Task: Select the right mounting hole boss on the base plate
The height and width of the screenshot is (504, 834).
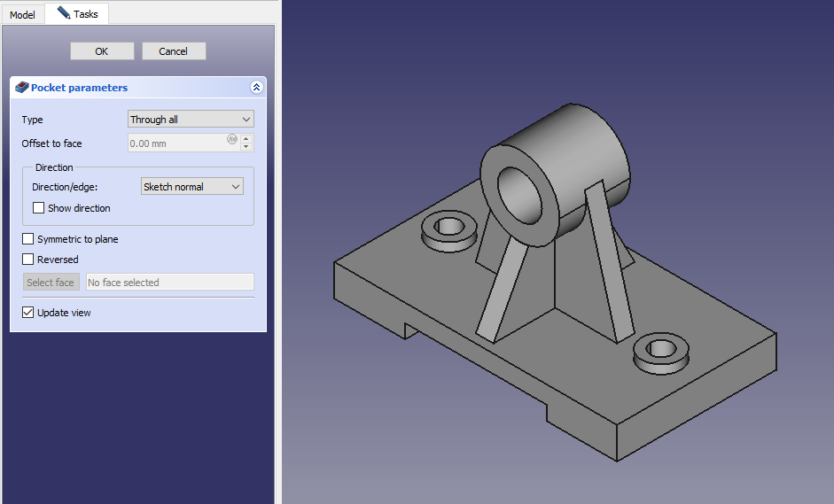Action: click(x=660, y=349)
